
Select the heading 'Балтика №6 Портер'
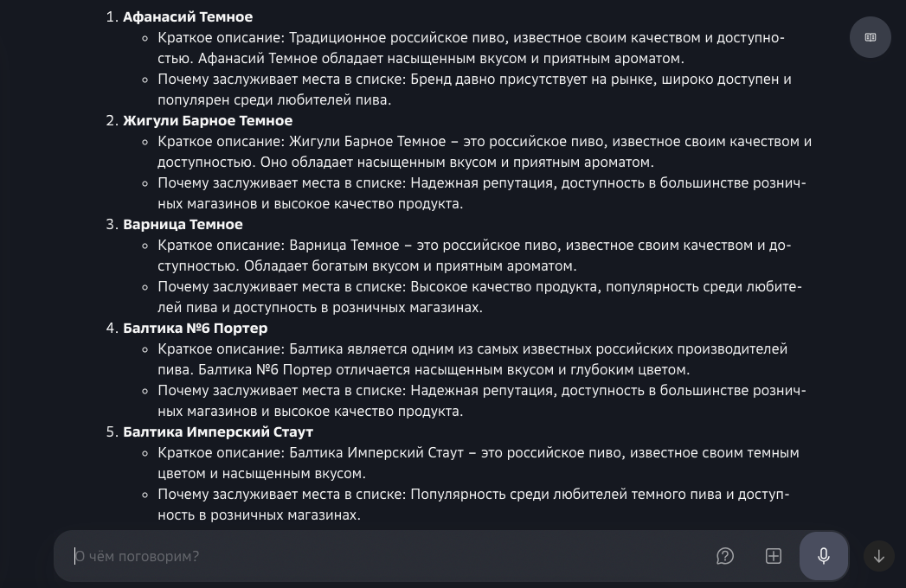(195, 328)
